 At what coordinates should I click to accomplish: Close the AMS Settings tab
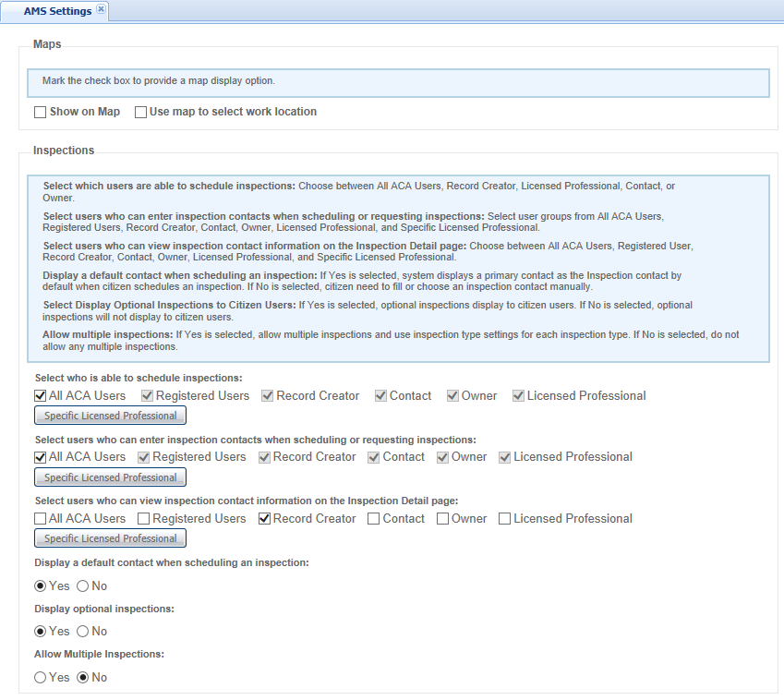tap(101, 10)
